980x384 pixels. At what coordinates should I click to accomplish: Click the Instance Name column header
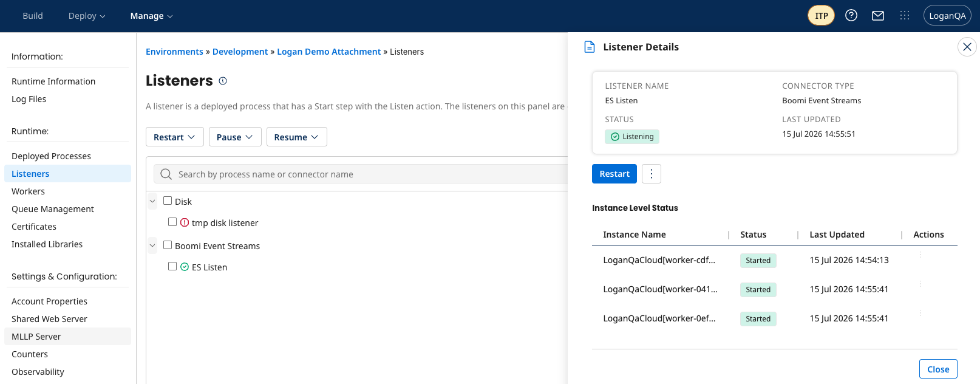click(635, 235)
